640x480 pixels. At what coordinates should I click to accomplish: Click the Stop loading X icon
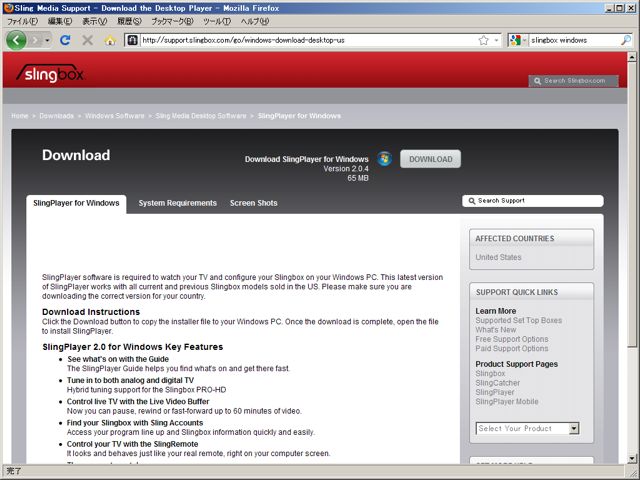(x=87, y=40)
